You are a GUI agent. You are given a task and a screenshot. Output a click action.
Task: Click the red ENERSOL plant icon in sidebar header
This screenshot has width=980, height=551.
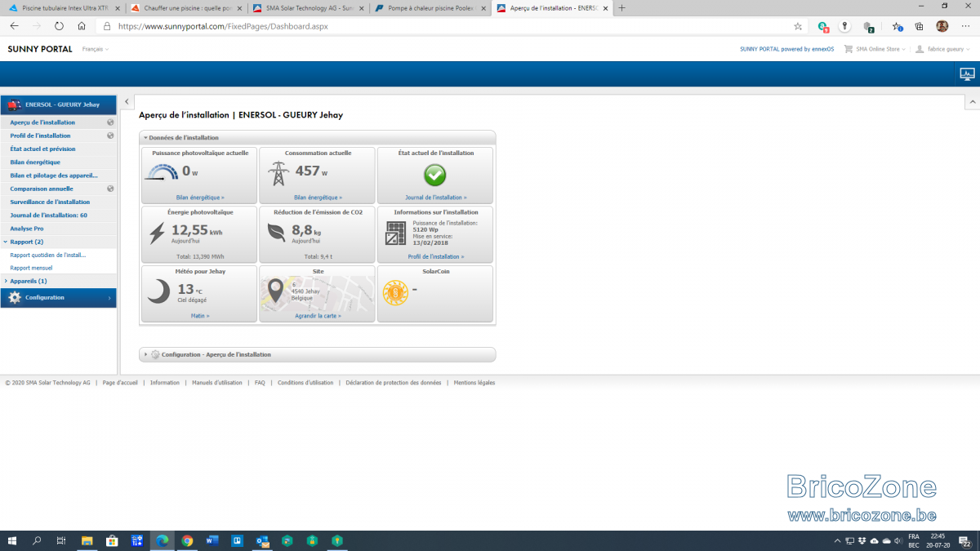tap(14, 104)
